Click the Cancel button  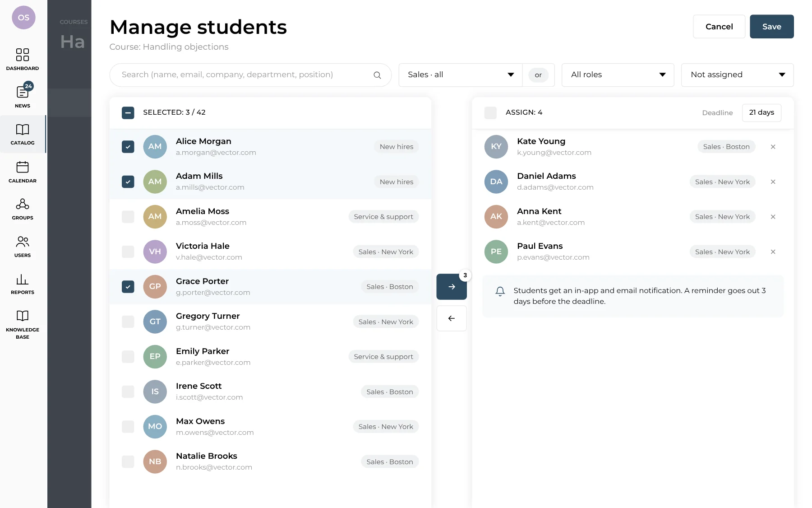[x=719, y=27]
